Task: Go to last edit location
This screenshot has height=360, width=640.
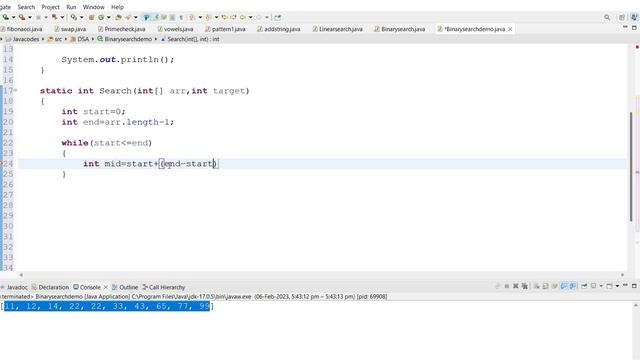Action: (x=224, y=17)
